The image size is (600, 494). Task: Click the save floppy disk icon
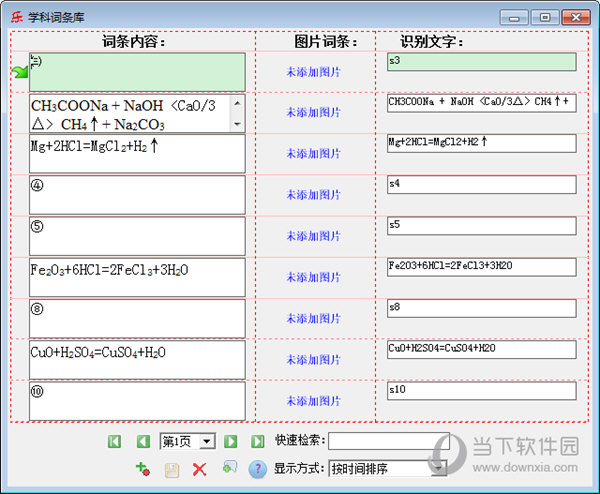click(x=172, y=470)
